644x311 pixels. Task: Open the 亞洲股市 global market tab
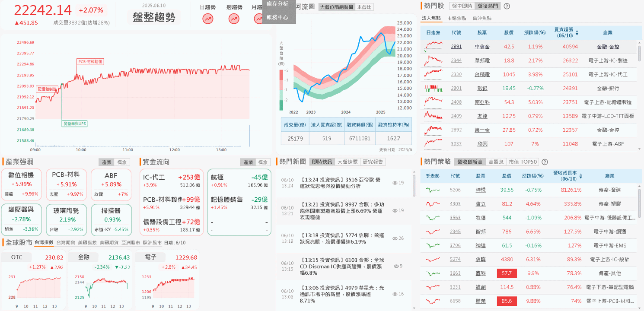pyautogui.click(x=131, y=243)
